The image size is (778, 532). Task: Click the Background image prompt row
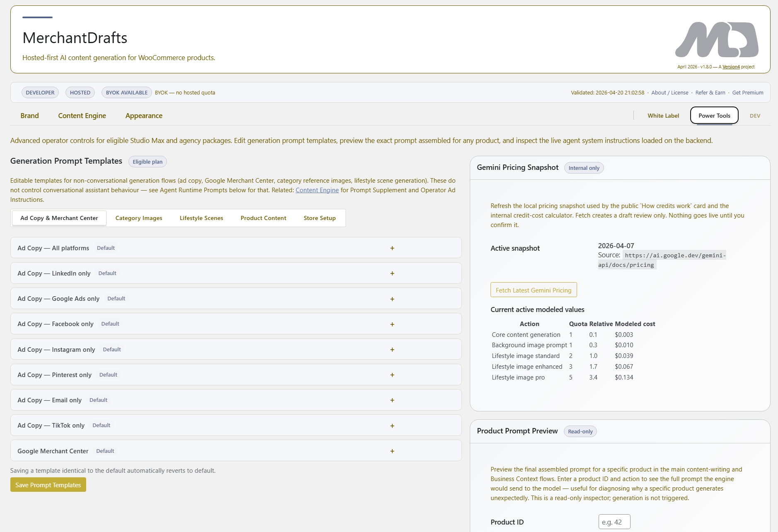click(573, 345)
